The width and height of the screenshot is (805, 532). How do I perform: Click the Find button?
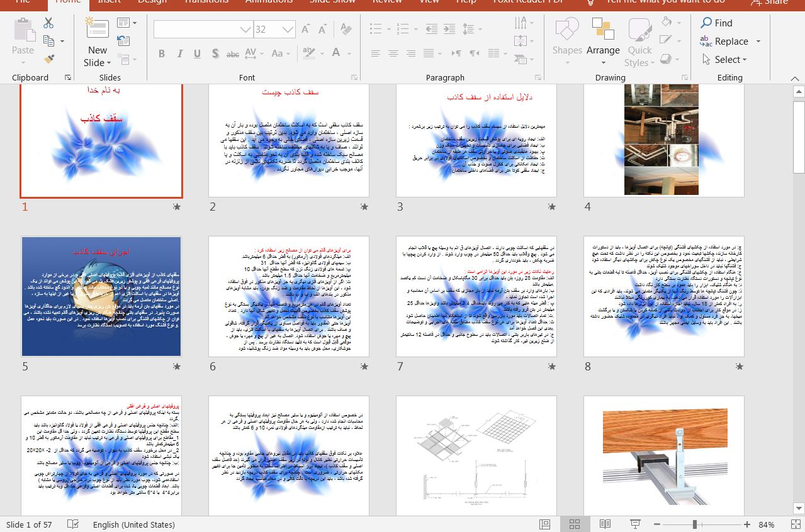717,23
